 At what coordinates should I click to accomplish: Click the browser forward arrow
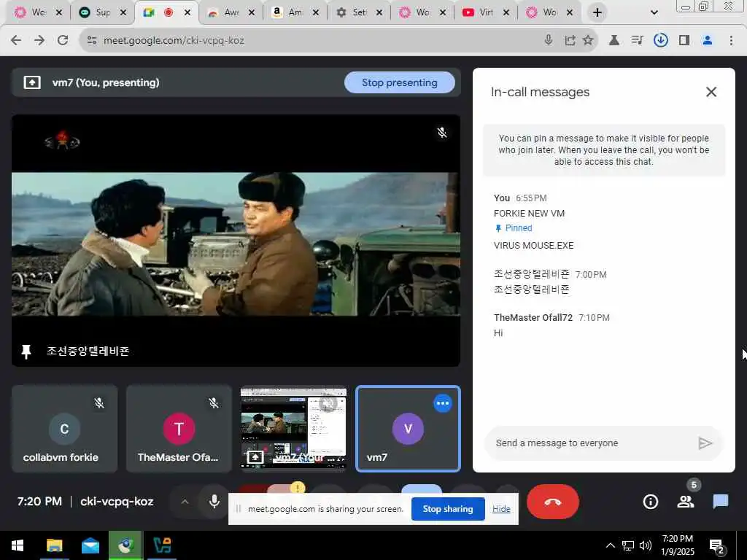click(39, 41)
